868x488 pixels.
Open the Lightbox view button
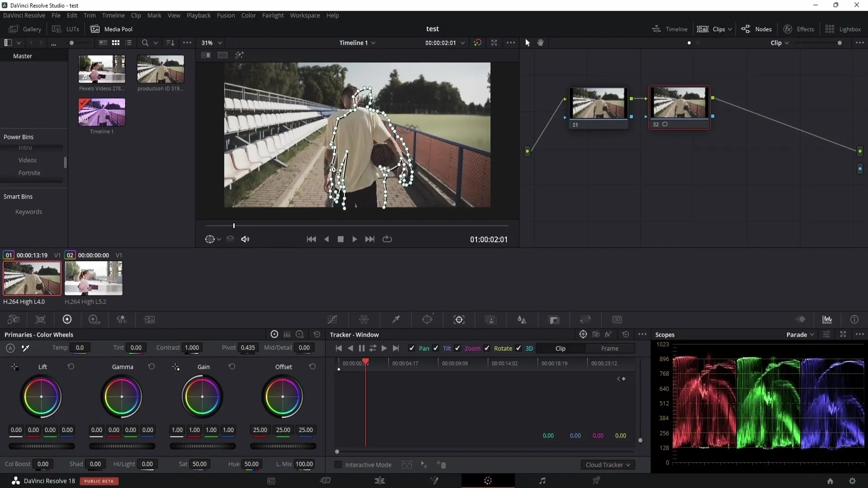843,29
